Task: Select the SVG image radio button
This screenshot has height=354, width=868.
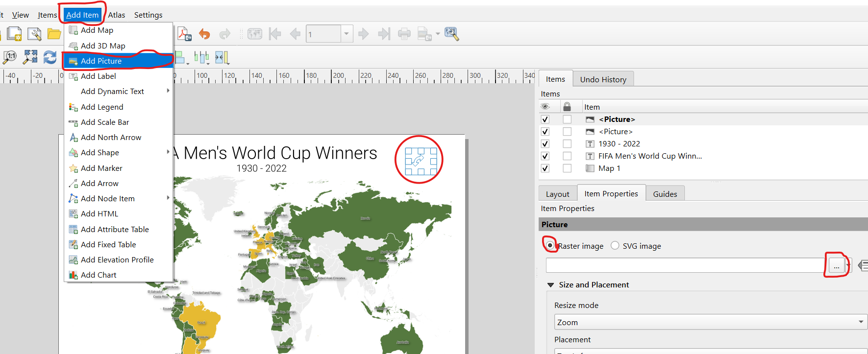Action: pos(615,245)
